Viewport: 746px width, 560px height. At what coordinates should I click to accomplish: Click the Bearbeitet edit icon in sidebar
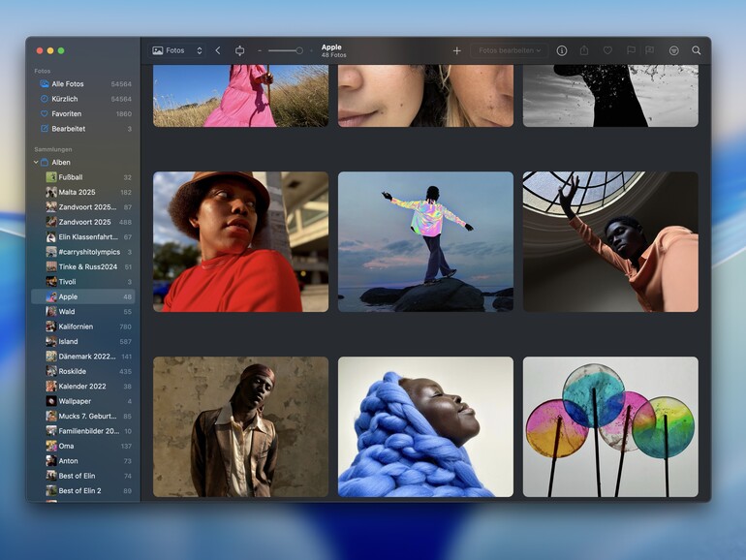tap(45, 129)
